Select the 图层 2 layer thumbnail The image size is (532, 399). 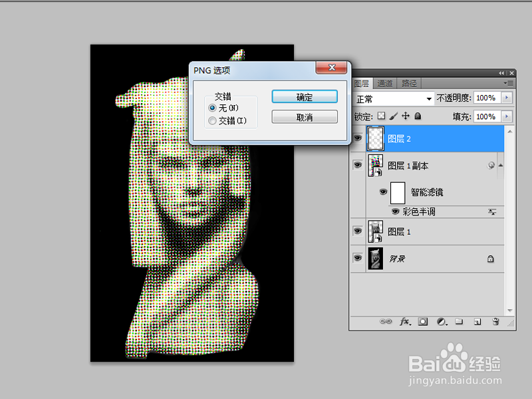(375, 138)
